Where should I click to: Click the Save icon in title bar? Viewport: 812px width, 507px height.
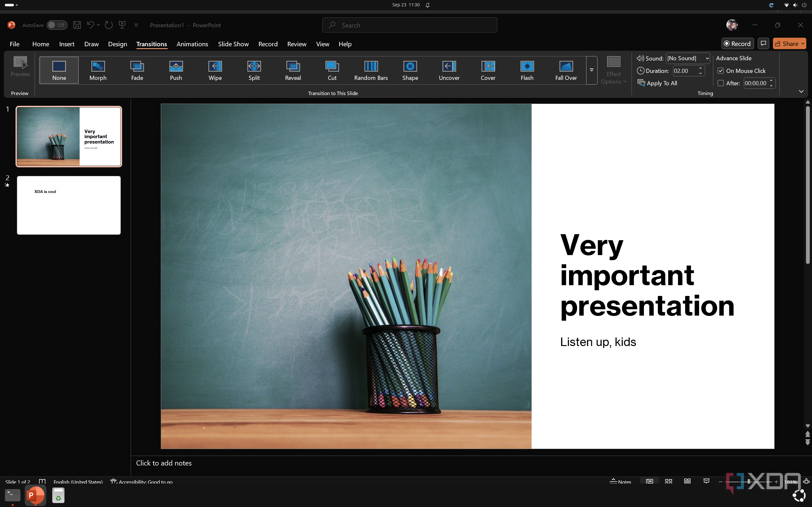[77, 25]
